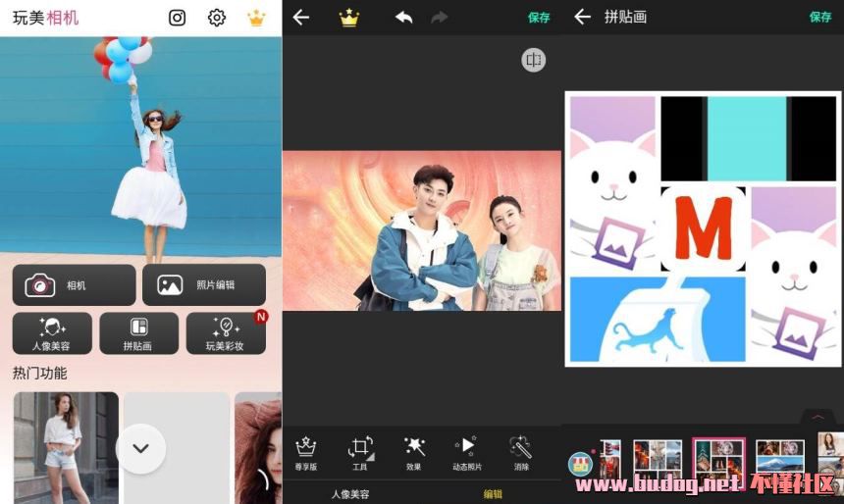Open 玩美彩妆 makeup button
Viewport: 844px width, 504px height.
[x=226, y=333]
